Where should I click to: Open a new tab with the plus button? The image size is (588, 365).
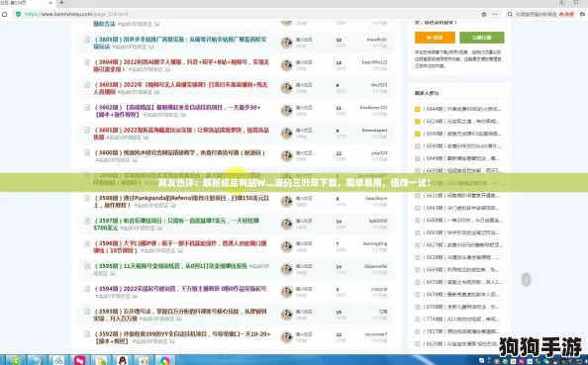(x=61, y=3)
